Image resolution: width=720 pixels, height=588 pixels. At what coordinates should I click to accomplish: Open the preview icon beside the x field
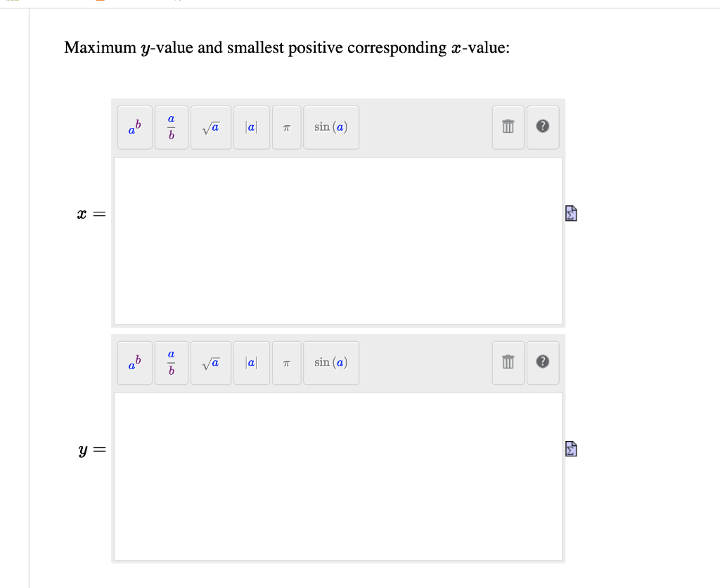[x=570, y=213]
